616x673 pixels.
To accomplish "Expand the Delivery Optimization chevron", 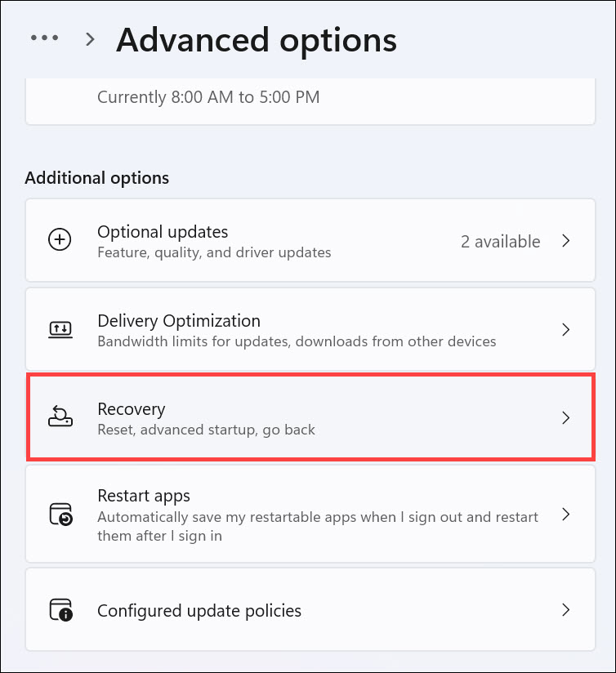I will pos(566,329).
